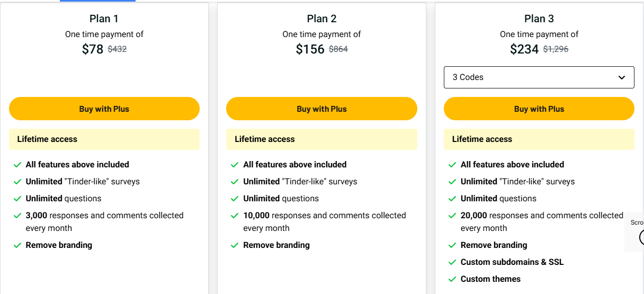
Task: Click the $78 price in Plan 1
Action: [x=93, y=49]
